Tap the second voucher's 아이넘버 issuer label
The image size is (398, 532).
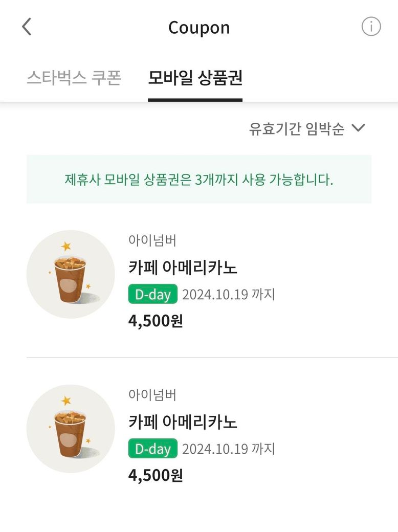click(152, 395)
